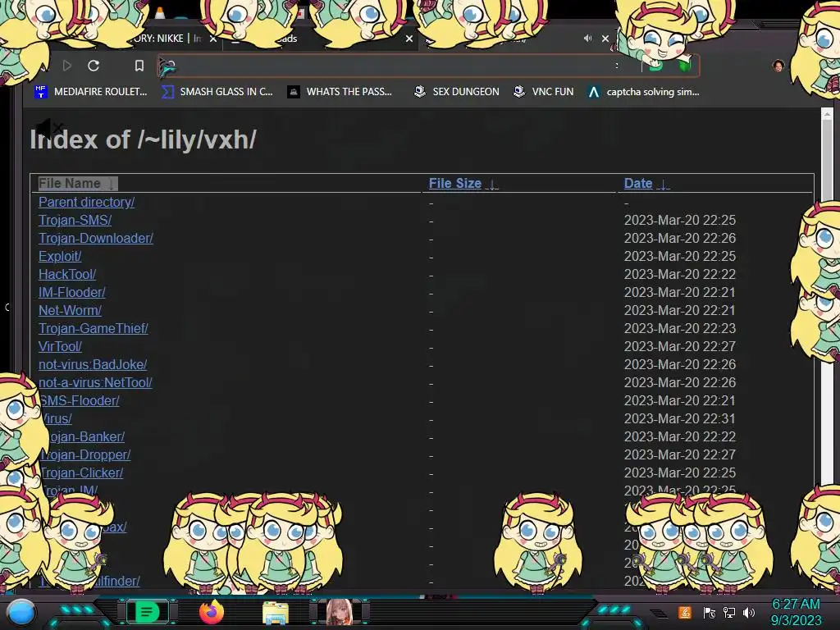Open the VirTool/ folder
This screenshot has height=630, width=840.
point(60,347)
